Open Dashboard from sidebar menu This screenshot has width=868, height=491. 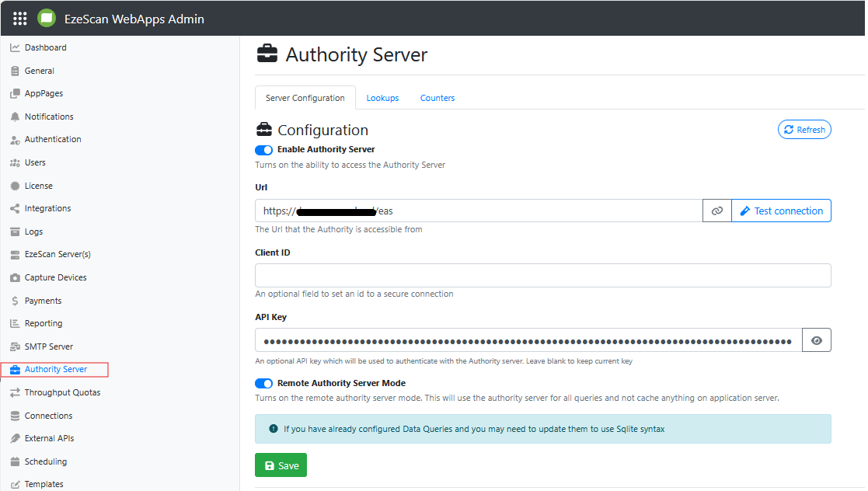click(45, 47)
